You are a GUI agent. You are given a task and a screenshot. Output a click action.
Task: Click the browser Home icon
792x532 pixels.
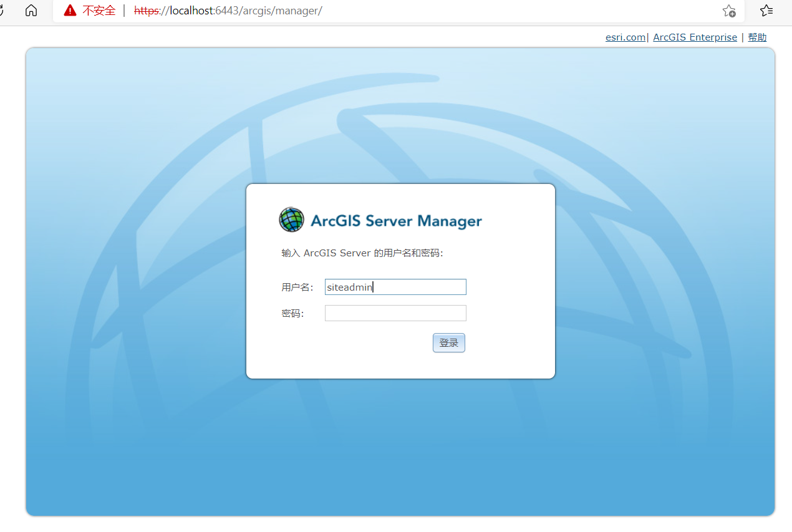31,11
